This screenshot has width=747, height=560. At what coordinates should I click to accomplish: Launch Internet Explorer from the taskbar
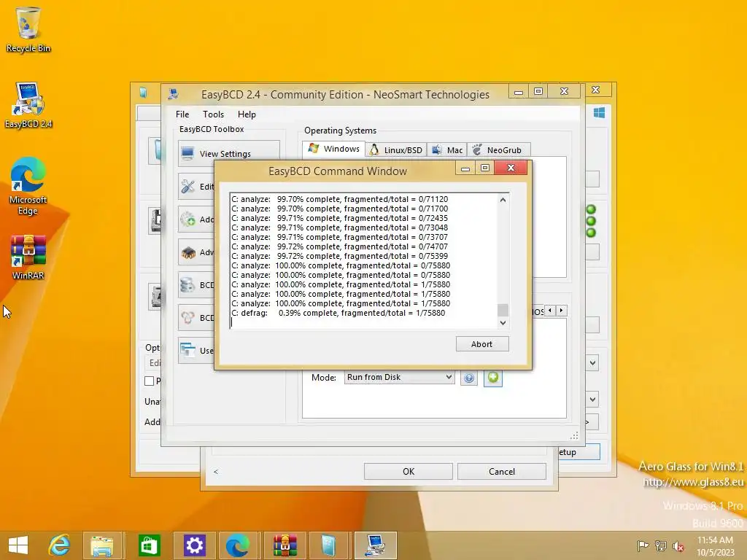(x=60, y=545)
